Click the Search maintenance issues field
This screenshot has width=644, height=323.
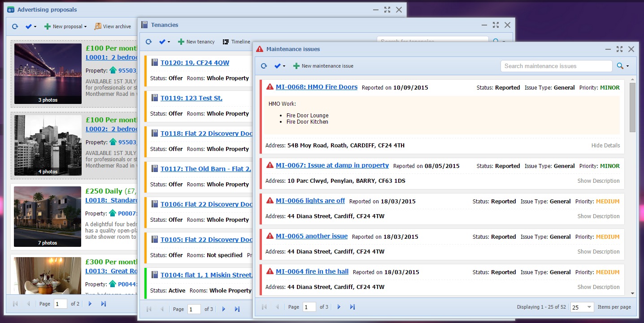[x=556, y=66]
